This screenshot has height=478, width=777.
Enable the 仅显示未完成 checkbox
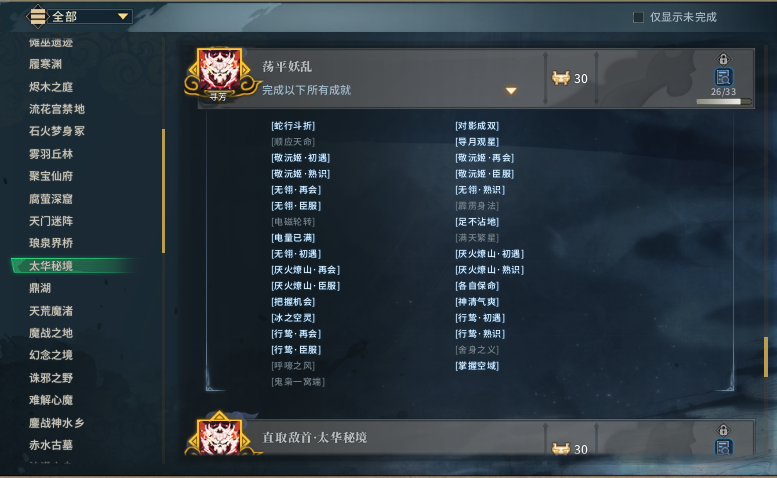[x=638, y=17]
